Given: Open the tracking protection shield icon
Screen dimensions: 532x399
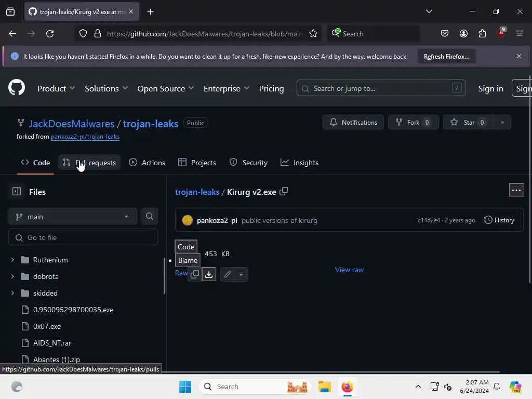Looking at the screenshot, I should click(x=83, y=34).
